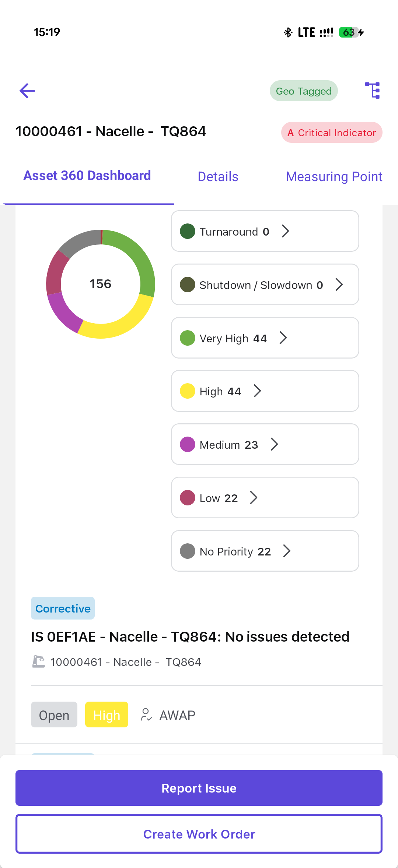This screenshot has width=398, height=868.
Task: Tap the Bluetooth icon in status bar
Action: click(288, 32)
